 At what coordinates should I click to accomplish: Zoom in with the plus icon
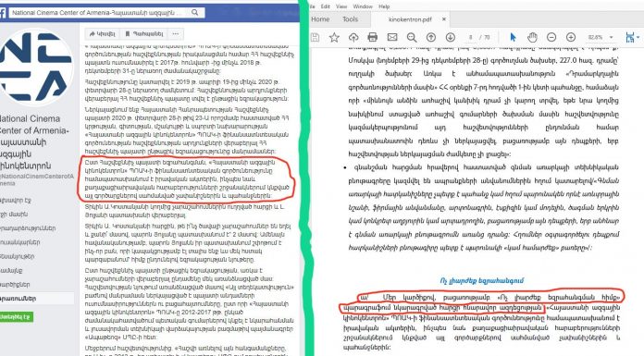571,37
